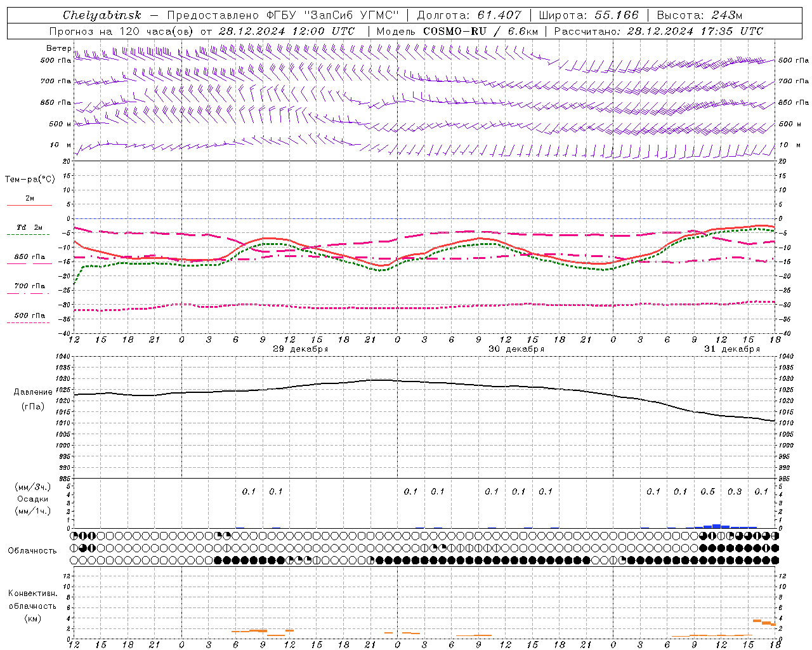Click the tallest blue precipitation bar

pyautogui.click(x=716, y=526)
